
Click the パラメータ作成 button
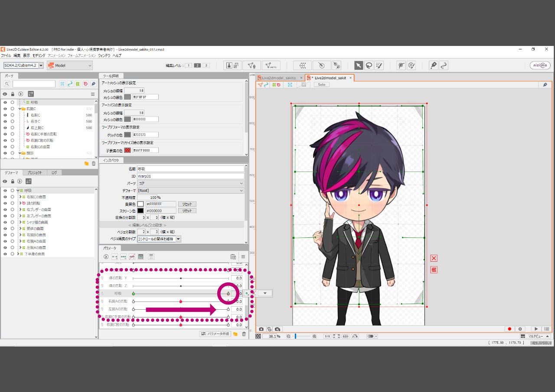(x=215, y=334)
